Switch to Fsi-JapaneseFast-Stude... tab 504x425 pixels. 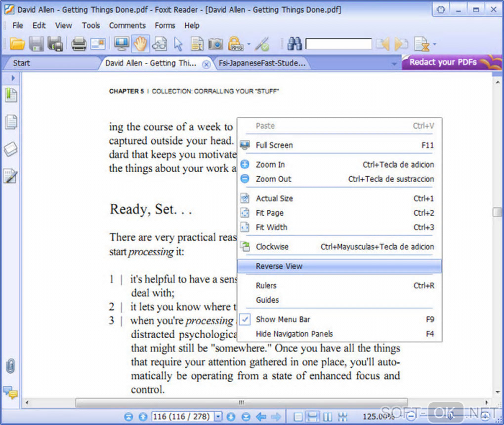tap(262, 63)
